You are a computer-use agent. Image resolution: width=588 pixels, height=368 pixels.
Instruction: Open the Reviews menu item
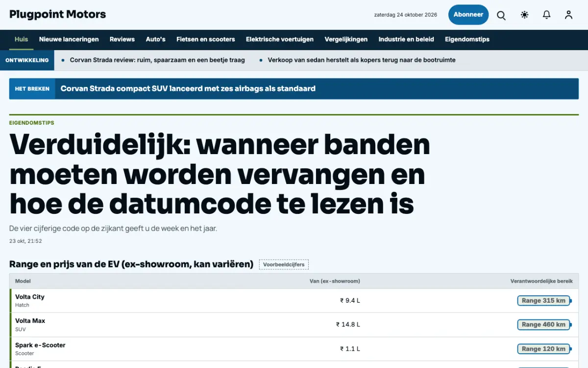(x=122, y=39)
